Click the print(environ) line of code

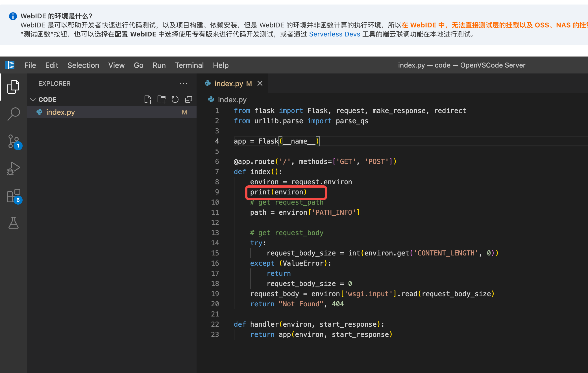pyautogui.click(x=278, y=192)
